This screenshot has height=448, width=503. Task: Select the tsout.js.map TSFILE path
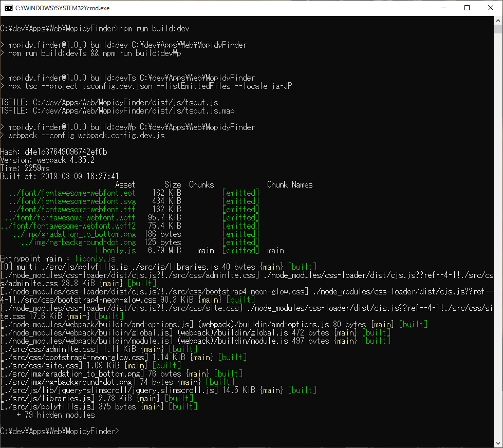point(116,110)
